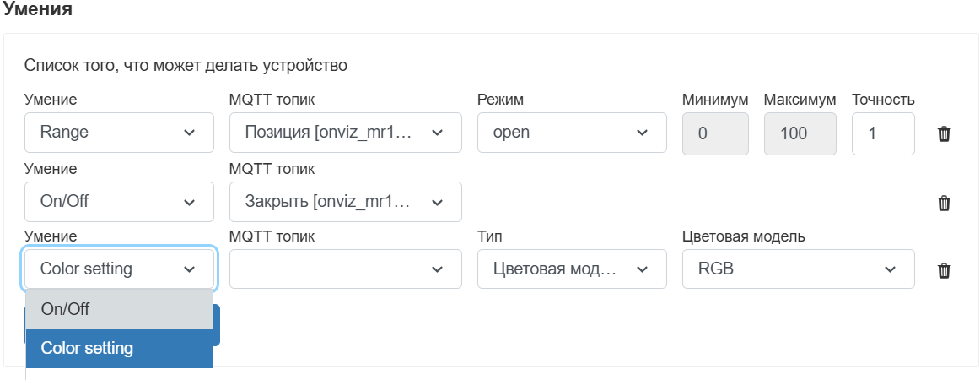Image resolution: width=980 pixels, height=380 pixels.
Task: Click the chevron of the open selector
Action: 642,133
